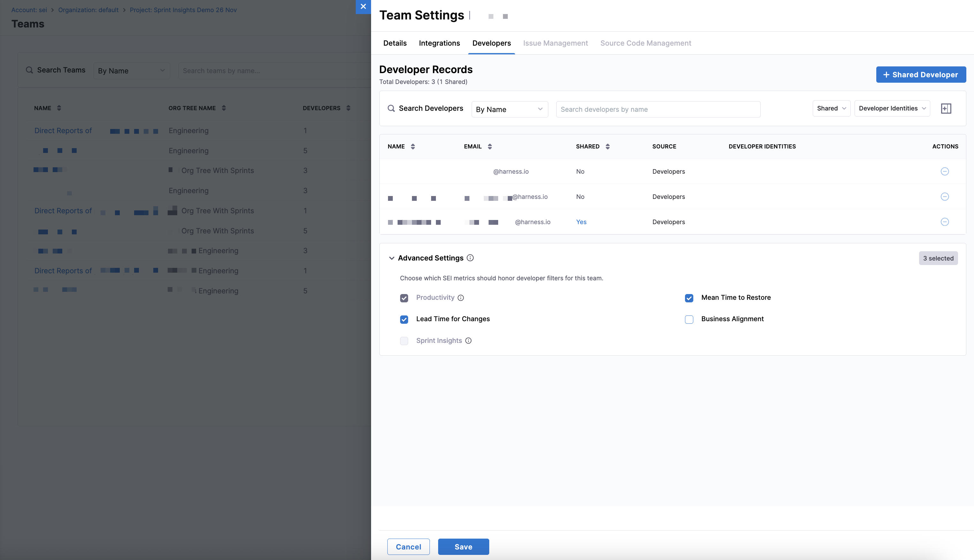Switch to the Details tab
The image size is (974, 560).
395,43
